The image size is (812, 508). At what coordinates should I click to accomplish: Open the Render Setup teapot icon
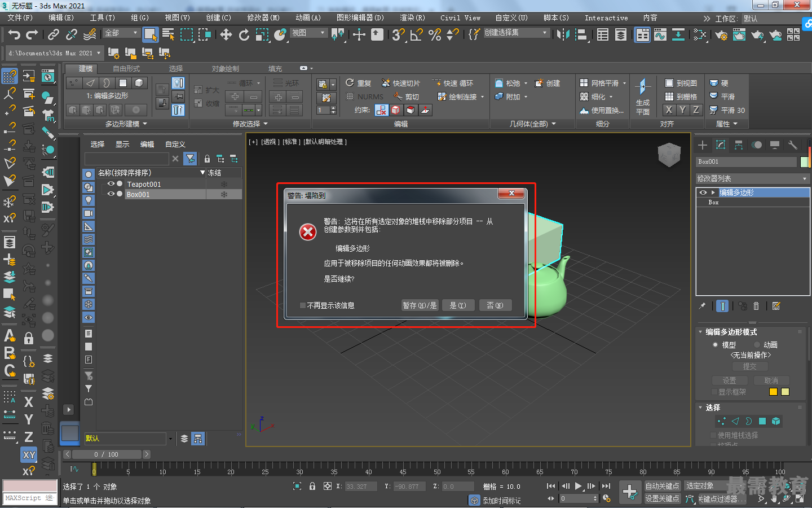pos(721,35)
